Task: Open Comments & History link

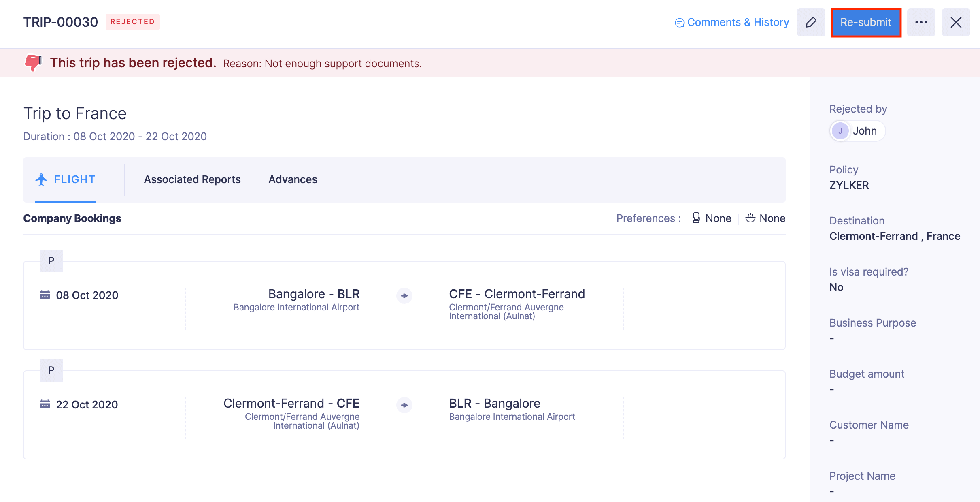Action: pos(732,22)
